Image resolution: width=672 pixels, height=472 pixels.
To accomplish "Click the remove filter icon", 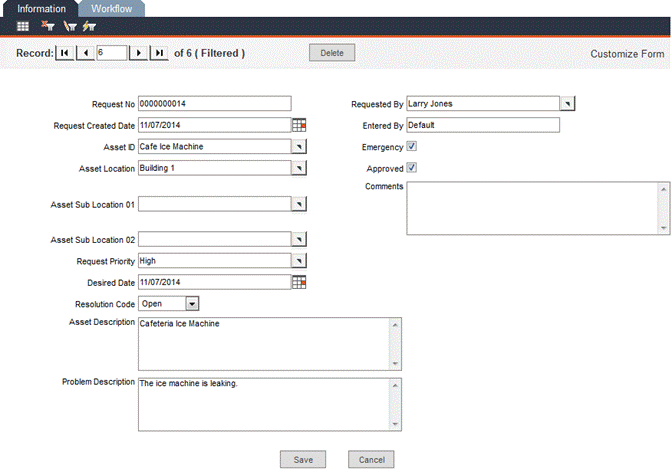I will [x=47, y=26].
